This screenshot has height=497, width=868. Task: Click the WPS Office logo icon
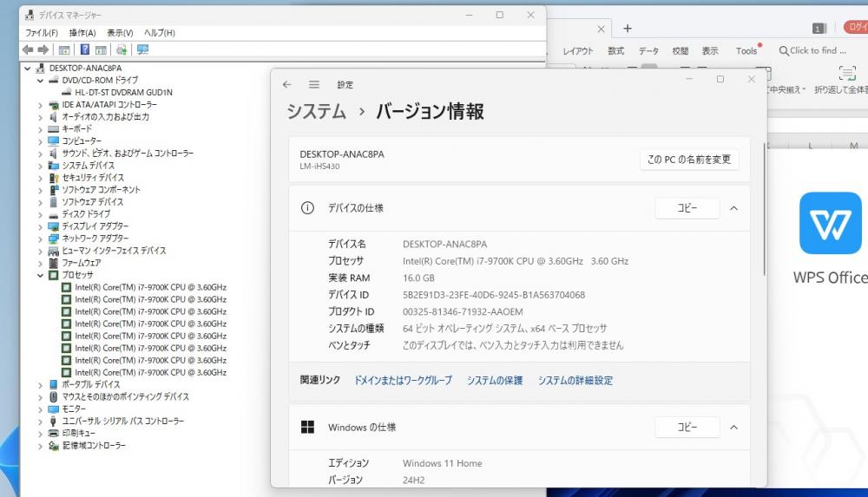tap(830, 223)
